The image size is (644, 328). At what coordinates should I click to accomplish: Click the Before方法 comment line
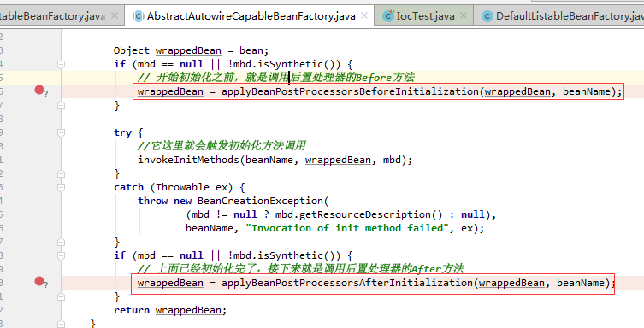[276, 78]
